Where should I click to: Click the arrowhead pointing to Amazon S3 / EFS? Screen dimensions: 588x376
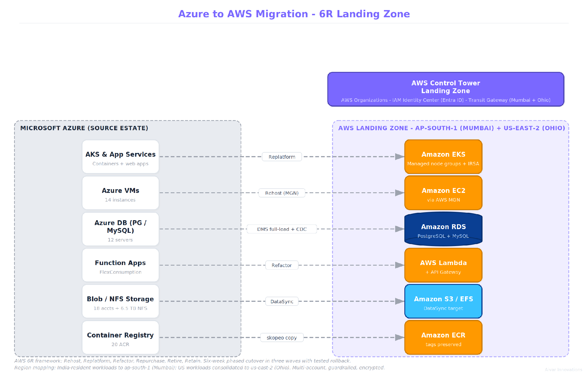[400, 301]
